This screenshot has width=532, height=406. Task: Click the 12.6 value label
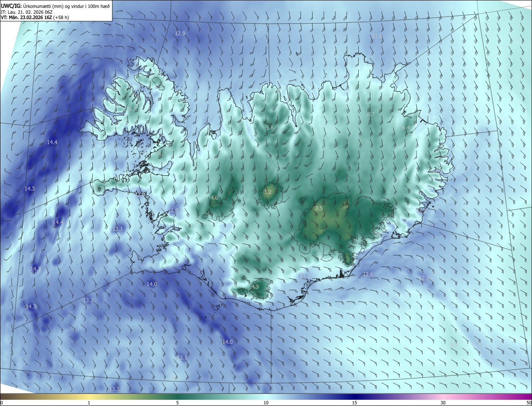point(368,274)
